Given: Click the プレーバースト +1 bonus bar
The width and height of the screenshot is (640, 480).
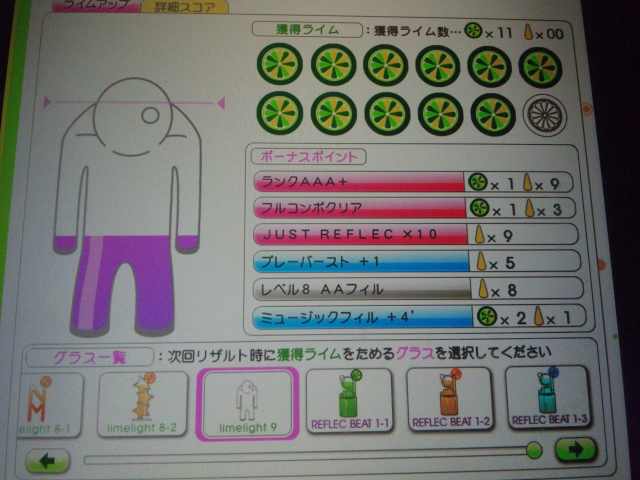Looking at the screenshot, I should pos(362,262).
